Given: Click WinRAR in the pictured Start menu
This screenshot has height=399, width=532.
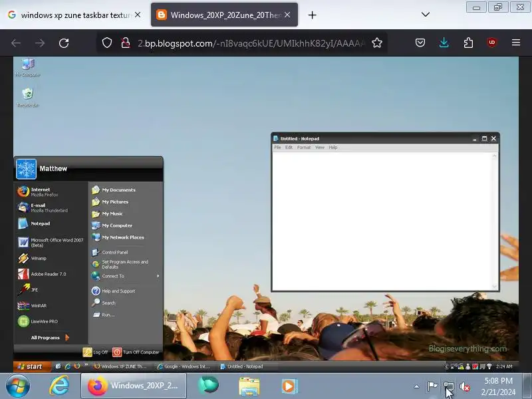Looking at the screenshot, I should pyautogui.click(x=39, y=305).
